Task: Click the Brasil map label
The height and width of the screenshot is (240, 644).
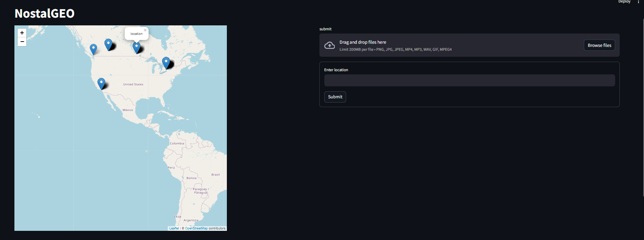Action: click(216, 174)
